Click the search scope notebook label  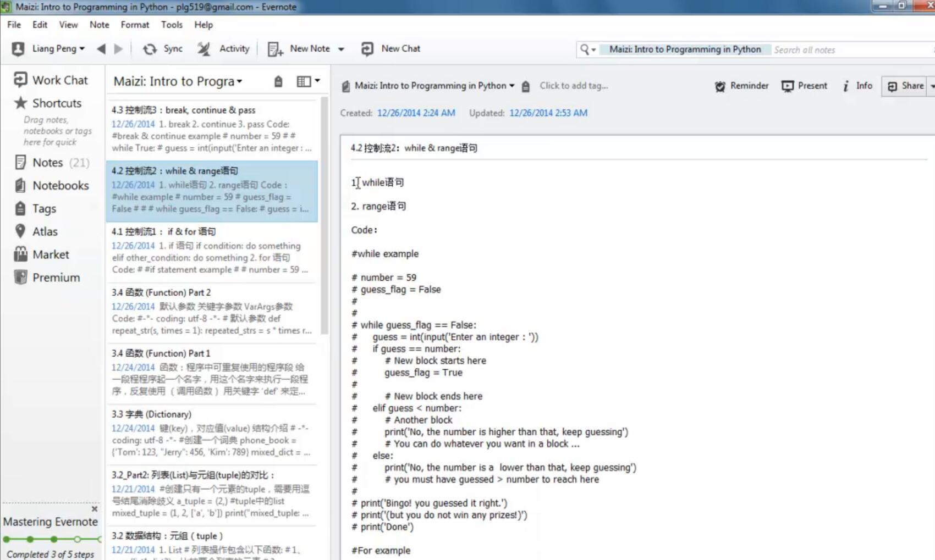click(685, 49)
